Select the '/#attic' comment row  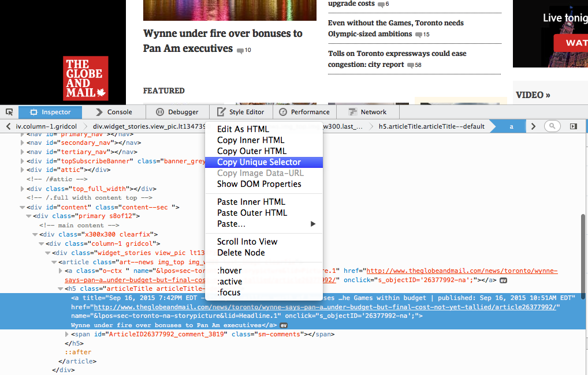(x=57, y=179)
